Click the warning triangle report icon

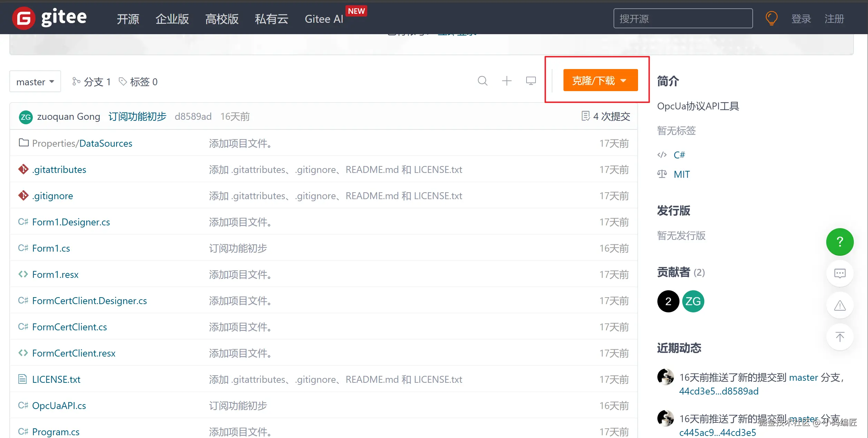(839, 305)
